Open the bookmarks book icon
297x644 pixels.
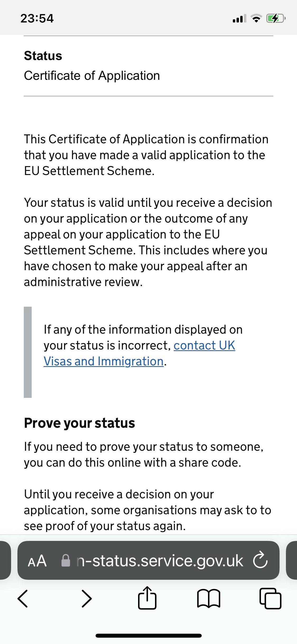pos(209,599)
